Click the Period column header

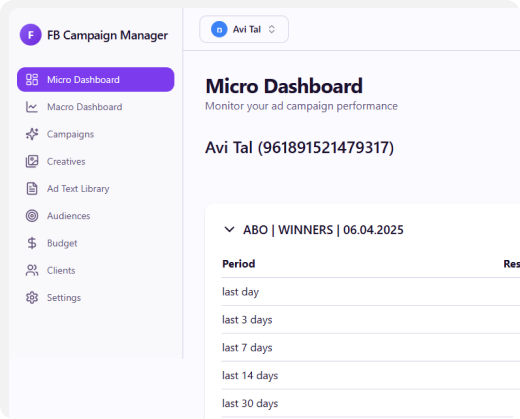[239, 264]
